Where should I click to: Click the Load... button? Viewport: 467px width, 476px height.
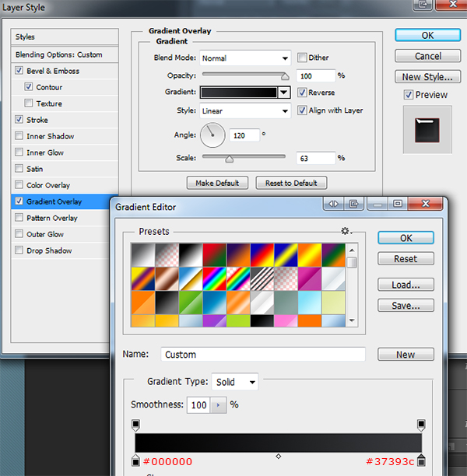(406, 285)
